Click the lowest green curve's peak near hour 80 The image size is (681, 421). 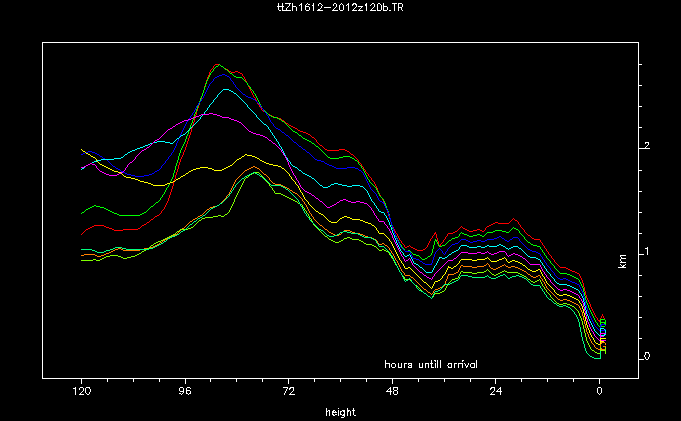tap(256, 174)
